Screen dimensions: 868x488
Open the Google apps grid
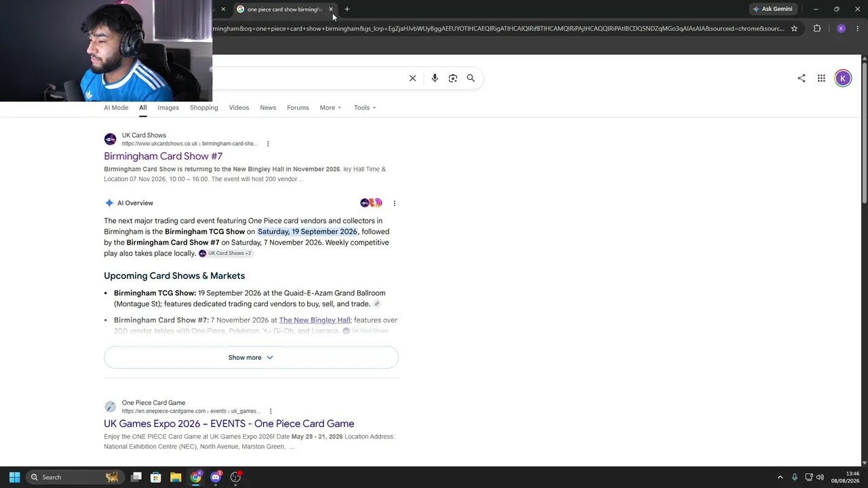tap(821, 78)
